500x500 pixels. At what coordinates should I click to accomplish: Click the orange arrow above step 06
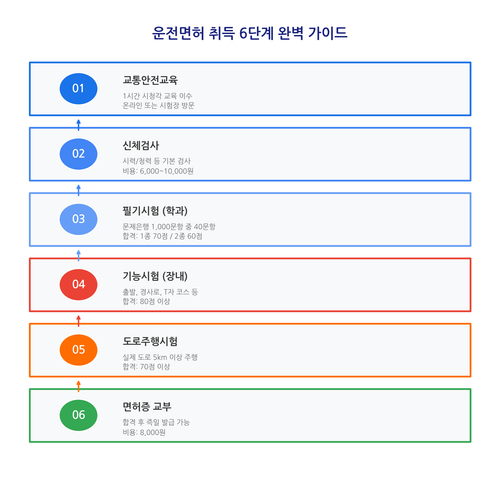click(79, 386)
